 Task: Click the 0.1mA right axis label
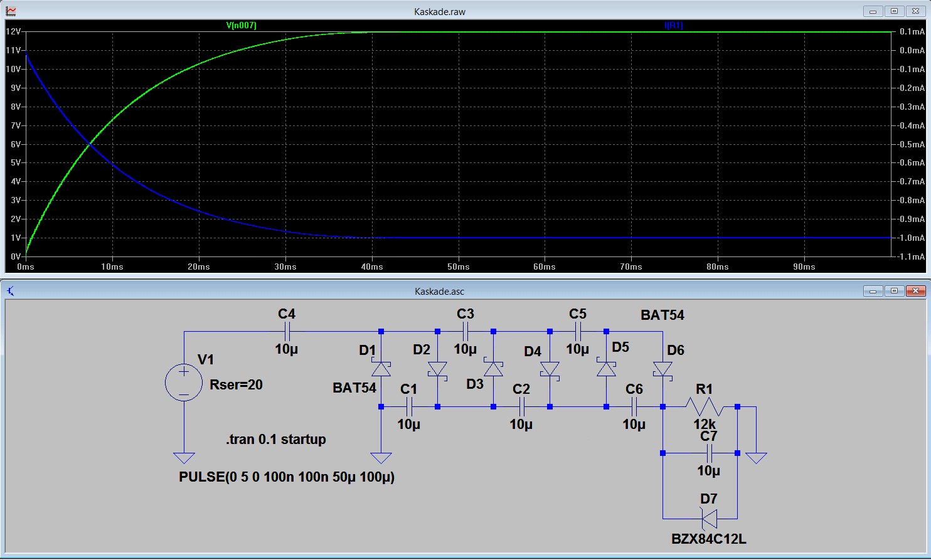click(912, 31)
